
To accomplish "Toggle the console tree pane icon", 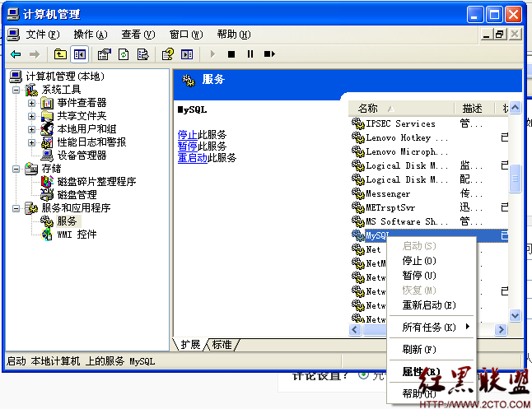I will pyautogui.click(x=80, y=54).
